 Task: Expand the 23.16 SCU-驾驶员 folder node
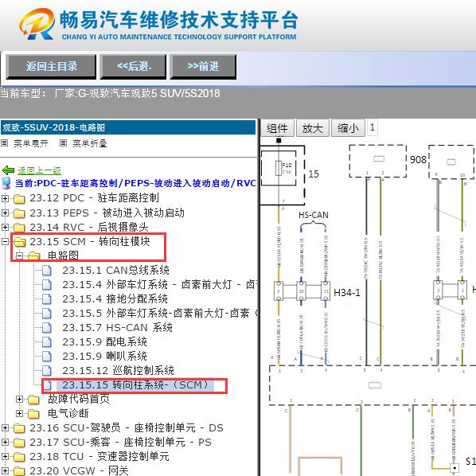pyautogui.click(x=5, y=427)
